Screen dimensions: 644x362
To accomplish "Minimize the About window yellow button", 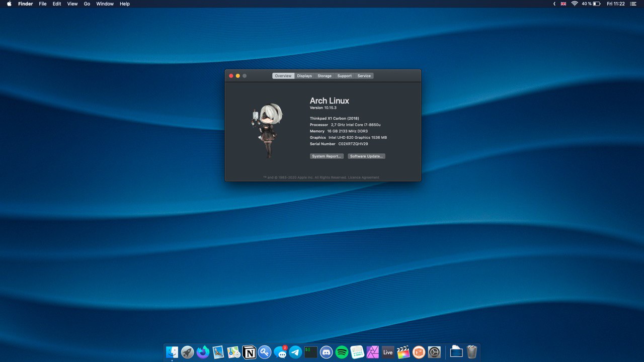I will click(238, 76).
